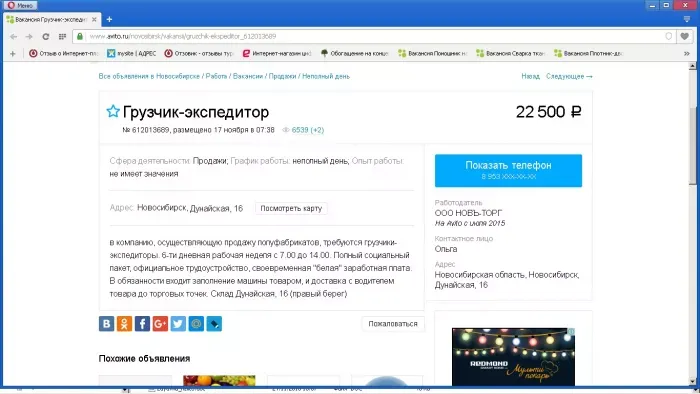Open Speed Dial grid icon

(x=62, y=37)
